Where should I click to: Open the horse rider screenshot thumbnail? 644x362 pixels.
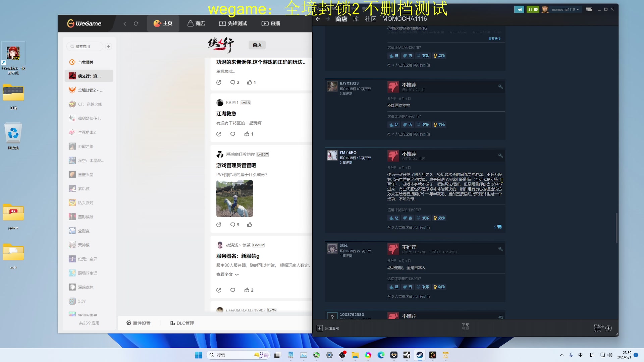234,198
